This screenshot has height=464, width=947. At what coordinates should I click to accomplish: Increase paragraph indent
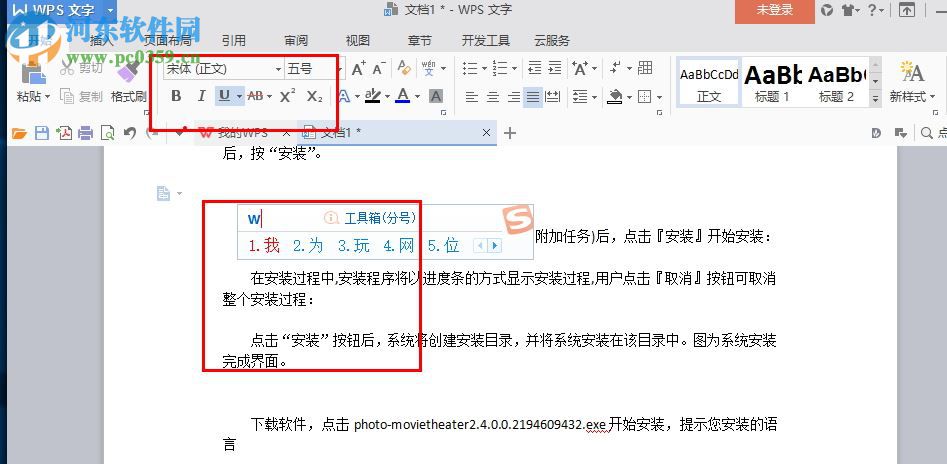click(554, 68)
